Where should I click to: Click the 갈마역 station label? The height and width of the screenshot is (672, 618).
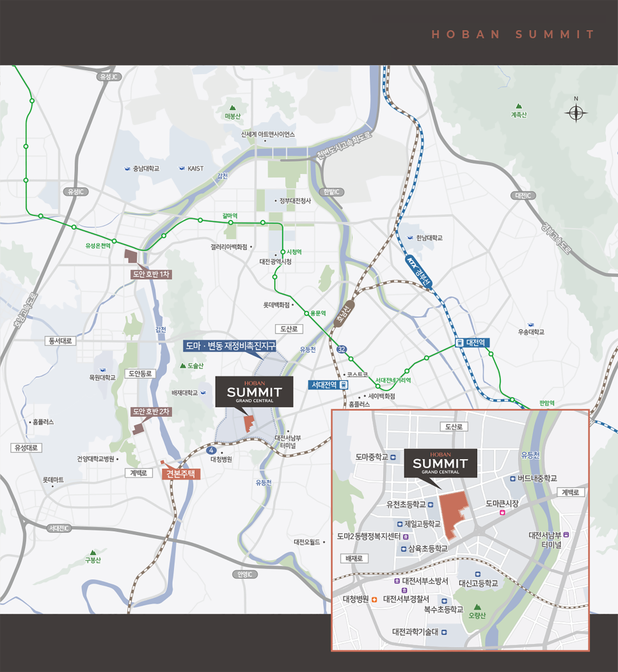coord(230,216)
